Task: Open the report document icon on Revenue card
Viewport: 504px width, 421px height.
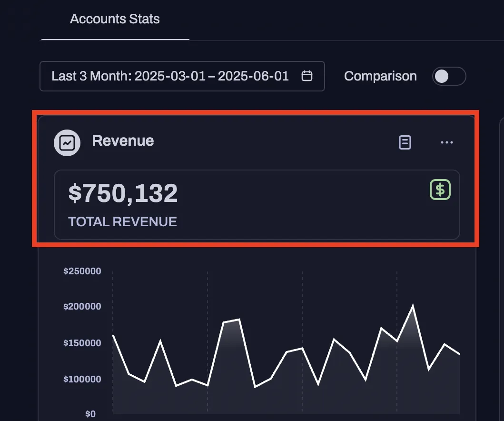Action: [x=405, y=142]
